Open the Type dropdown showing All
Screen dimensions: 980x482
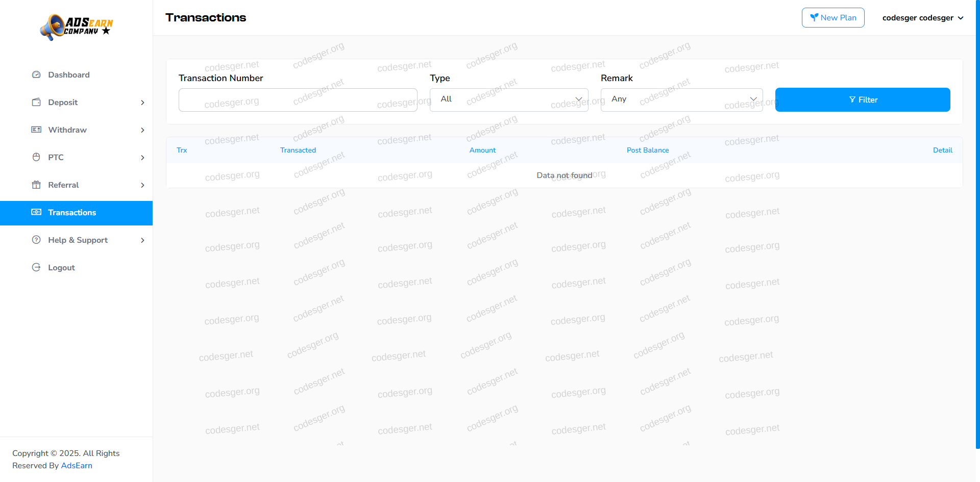tap(508, 99)
